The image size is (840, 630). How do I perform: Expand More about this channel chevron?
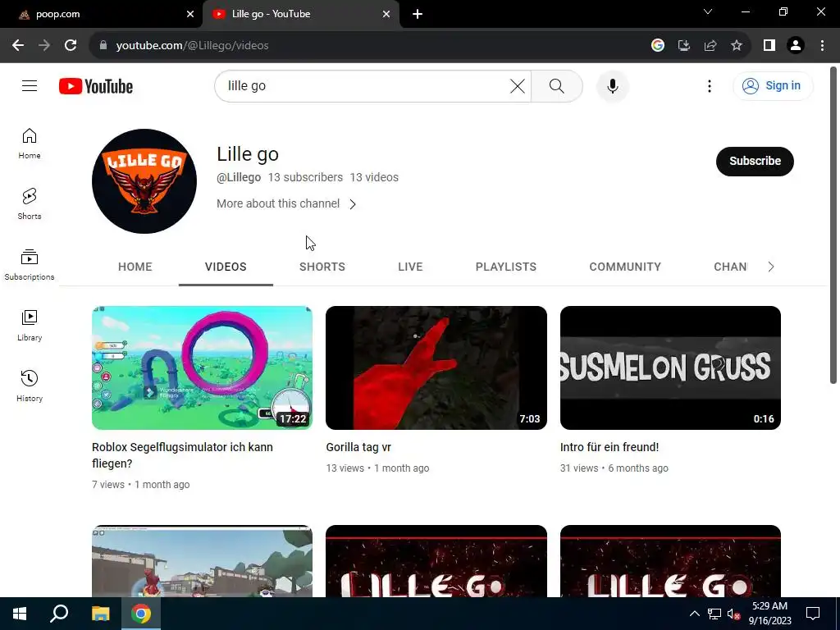click(353, 204)
